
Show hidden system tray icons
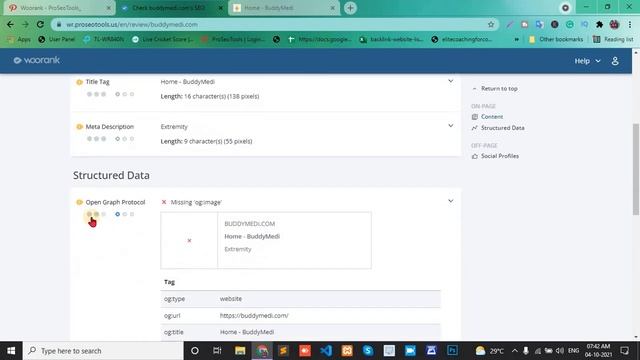(514, 351)
